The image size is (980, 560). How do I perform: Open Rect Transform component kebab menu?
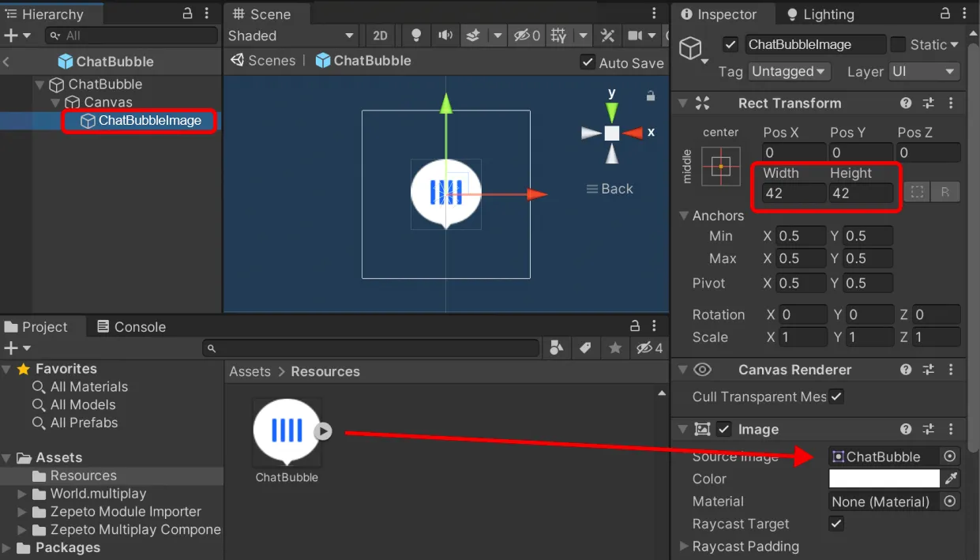point(951,103)
